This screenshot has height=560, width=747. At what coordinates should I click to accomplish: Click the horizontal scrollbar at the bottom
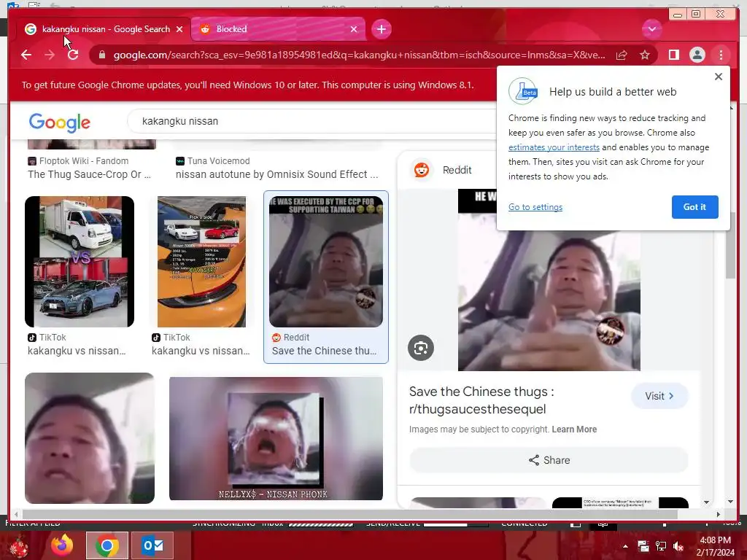349,514
